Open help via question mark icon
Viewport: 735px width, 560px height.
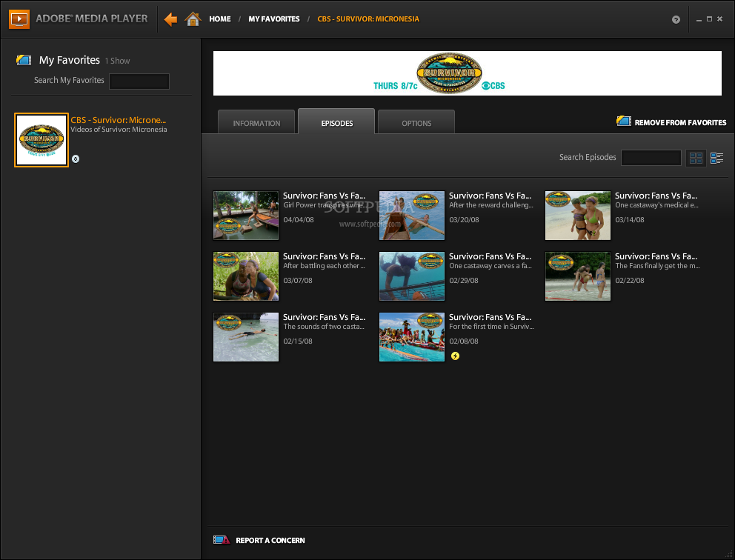(x=676, y=19)
